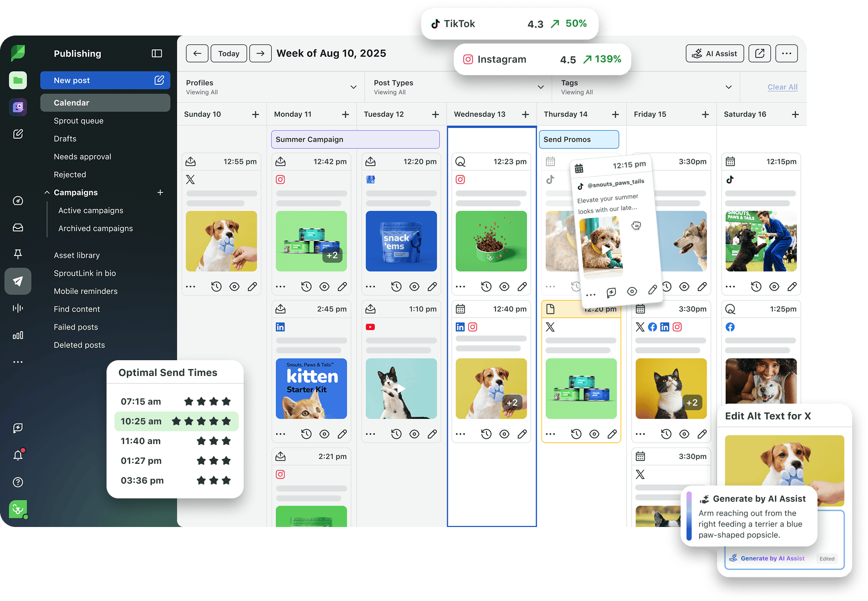Open the kitten Starter Kit post image

click(311, 389)
